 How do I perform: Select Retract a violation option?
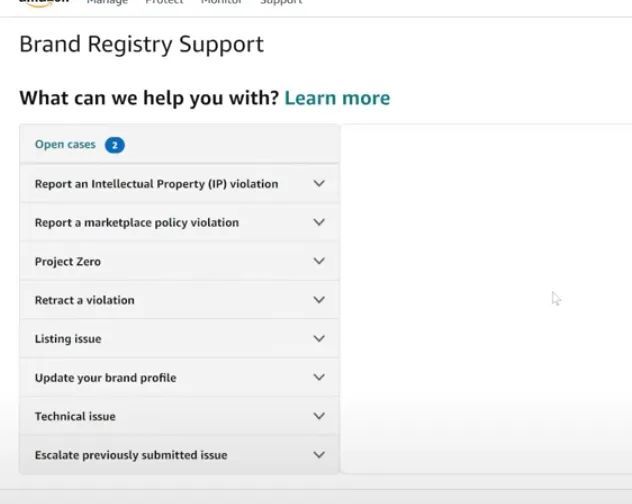84,300
